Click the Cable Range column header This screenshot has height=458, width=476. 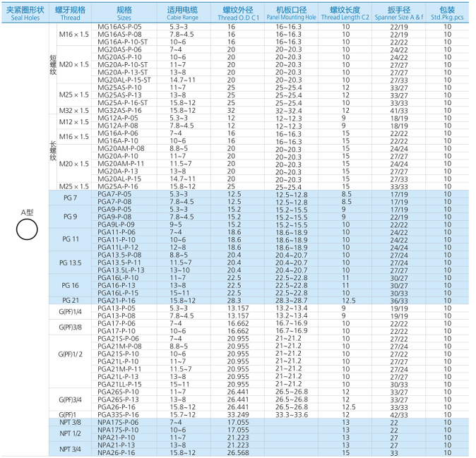(182, 13)
